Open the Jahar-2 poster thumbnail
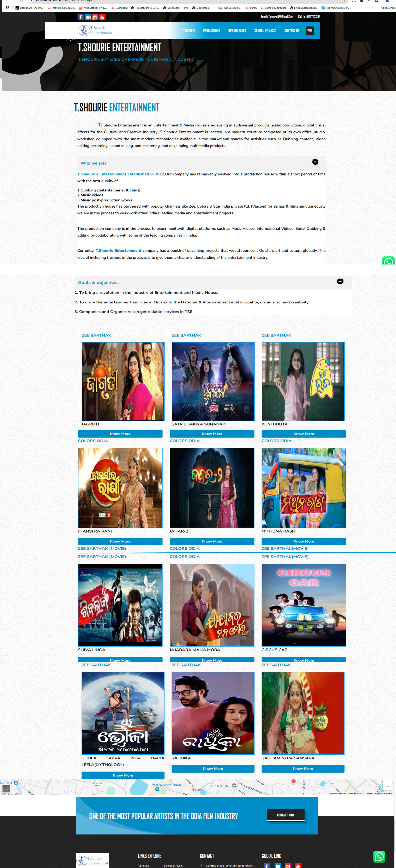Screen dimensions: 396x868 (212, 488)
